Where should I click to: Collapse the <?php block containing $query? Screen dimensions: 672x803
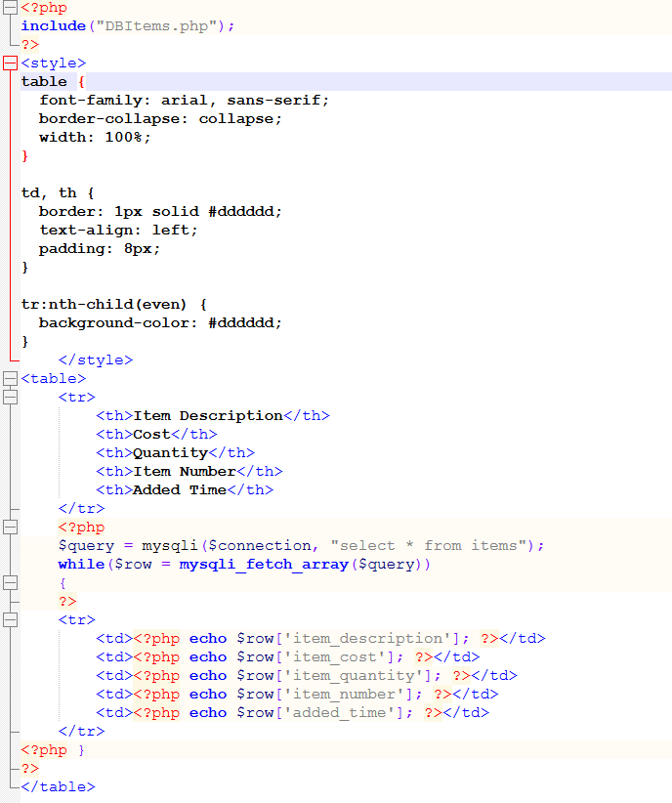point(10,527)
